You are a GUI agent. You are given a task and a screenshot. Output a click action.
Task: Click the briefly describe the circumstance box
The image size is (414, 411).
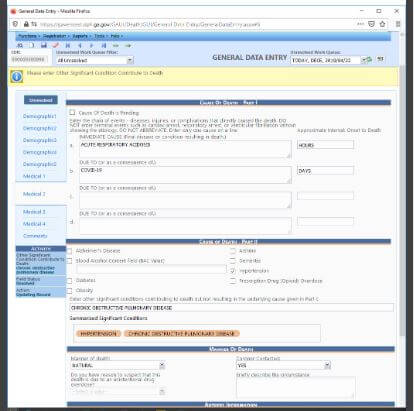pos(296,388)
